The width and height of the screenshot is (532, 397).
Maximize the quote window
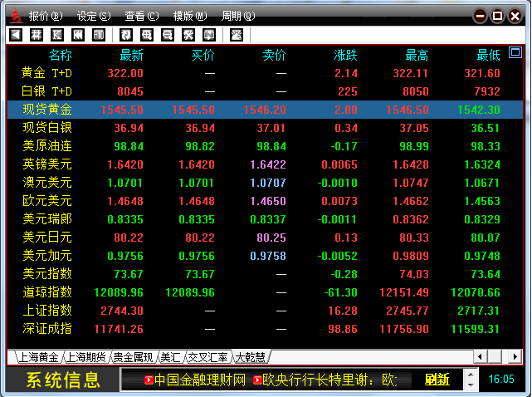[x=498, y=16]
